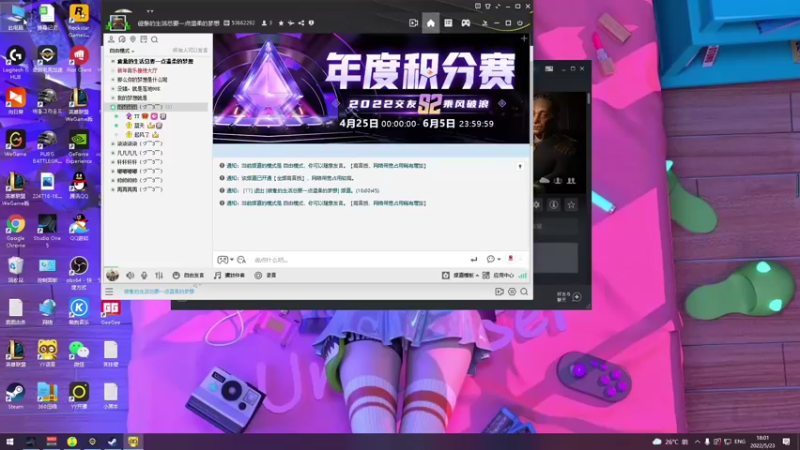The height and width of the screenshot is (450, 800).
Task: Open the emoji picker dropdown in chat bar
Action: point(225,260)
